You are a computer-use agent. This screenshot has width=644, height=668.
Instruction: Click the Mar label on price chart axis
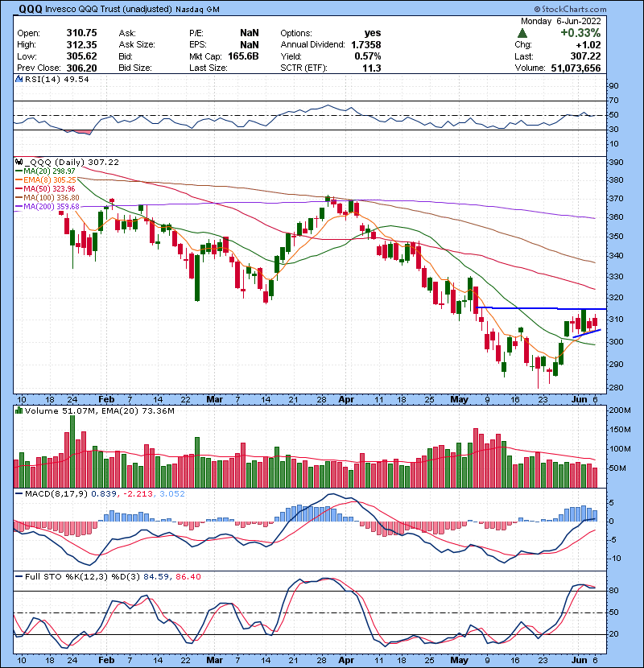214,400
